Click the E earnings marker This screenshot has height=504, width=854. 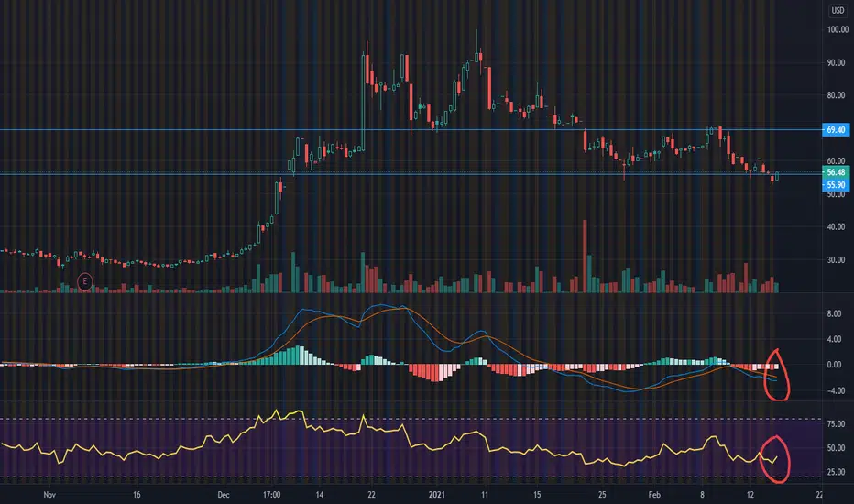[84, 281]
